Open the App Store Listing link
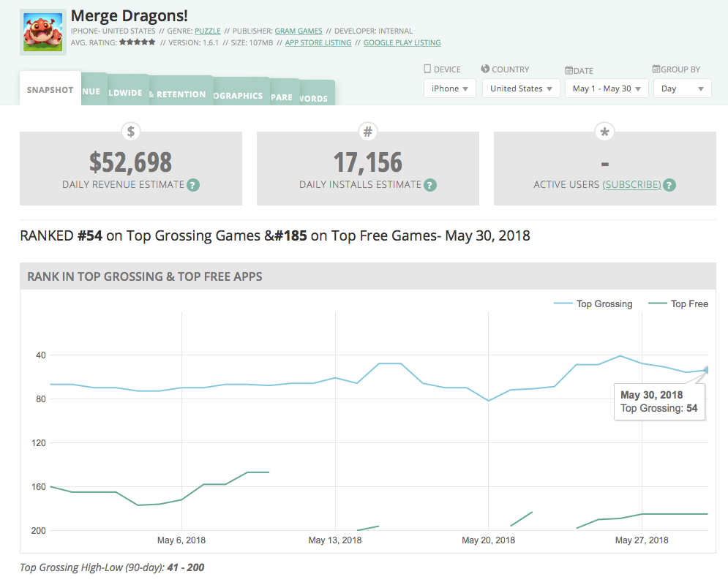The height and width of the screenshot is (585, 728). (x=318, y=42)
